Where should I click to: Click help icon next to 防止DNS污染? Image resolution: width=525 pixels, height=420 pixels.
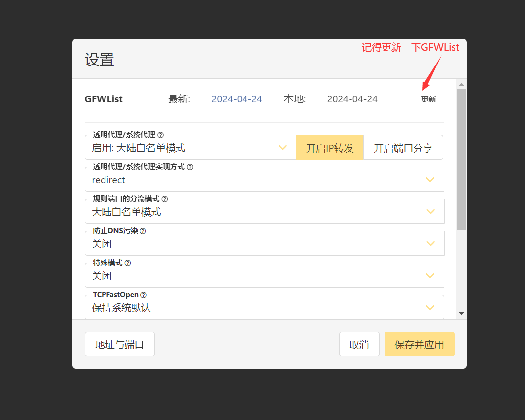(x=143, y=231)
